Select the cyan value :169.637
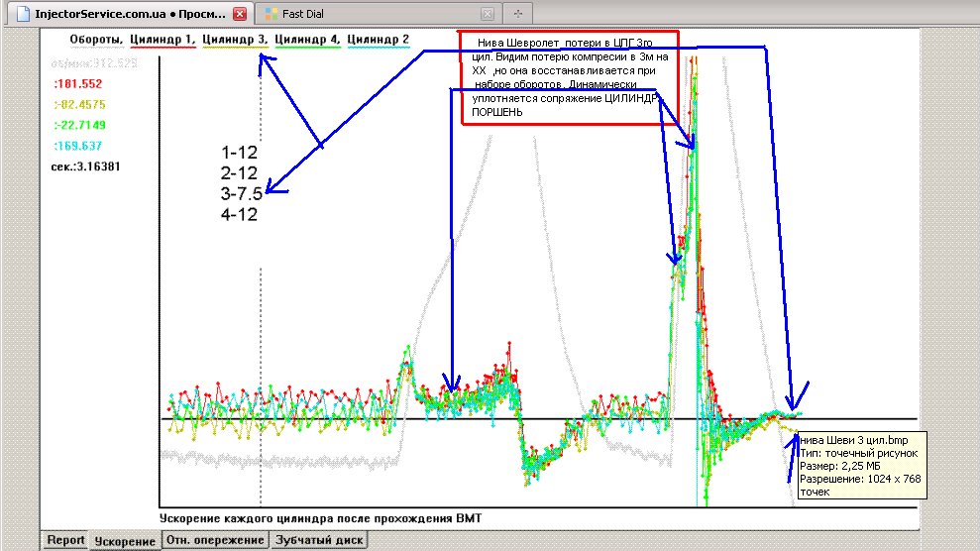The height and width of the screenshot is (551, 980). (78, 146)
